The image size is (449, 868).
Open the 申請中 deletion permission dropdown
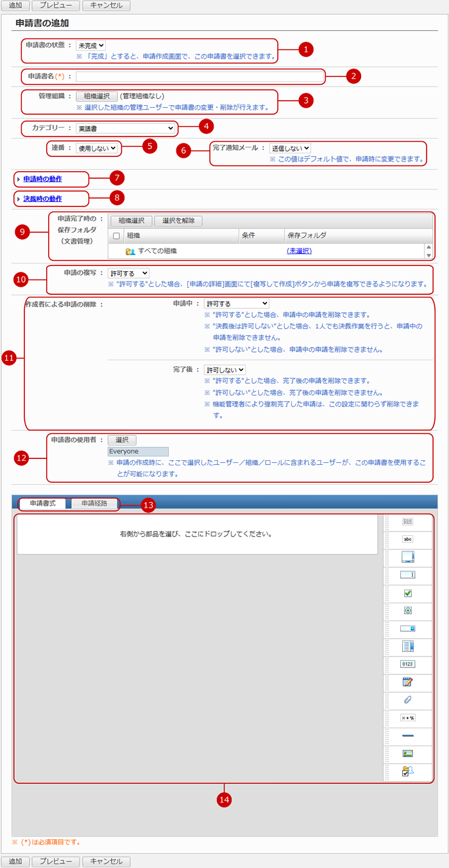[236, 303]
